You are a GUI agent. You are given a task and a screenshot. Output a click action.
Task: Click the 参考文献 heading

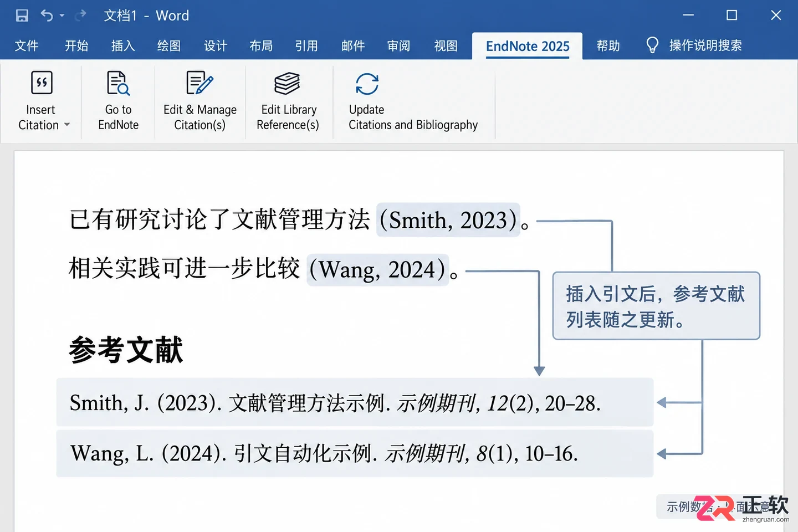[126, 350]
